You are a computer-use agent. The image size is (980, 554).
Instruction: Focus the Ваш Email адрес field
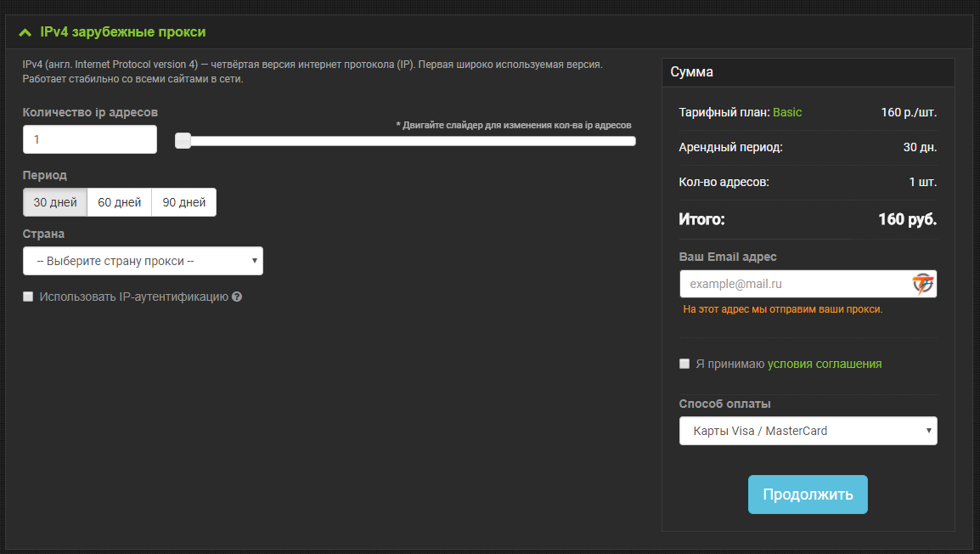tap(808, 284)
